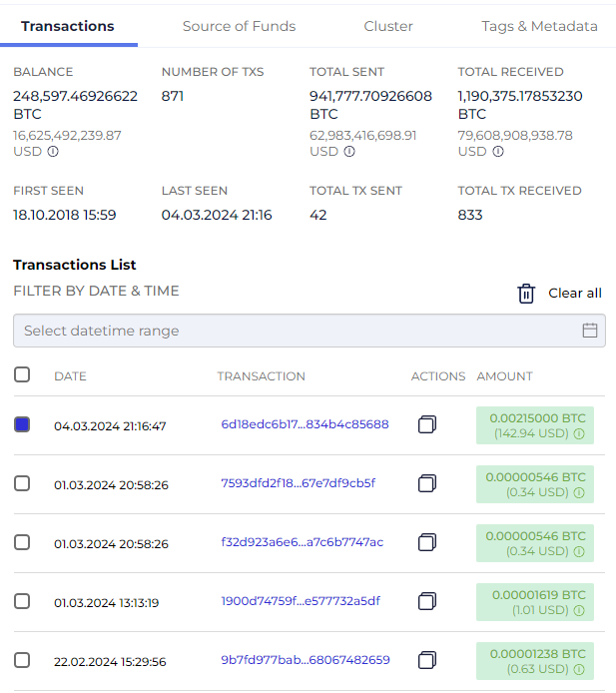The width and height of the screenshot is (616, 693).
Task: Open transaction link 7593dfd2f18...67e7df9cb5f
Action: 299,483
